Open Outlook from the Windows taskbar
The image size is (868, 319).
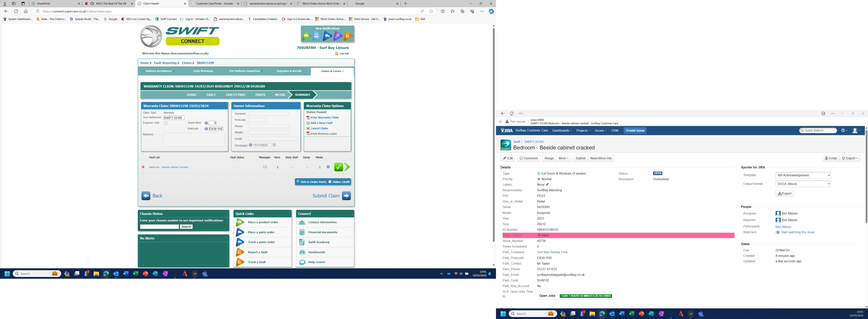tap(116, 274)
